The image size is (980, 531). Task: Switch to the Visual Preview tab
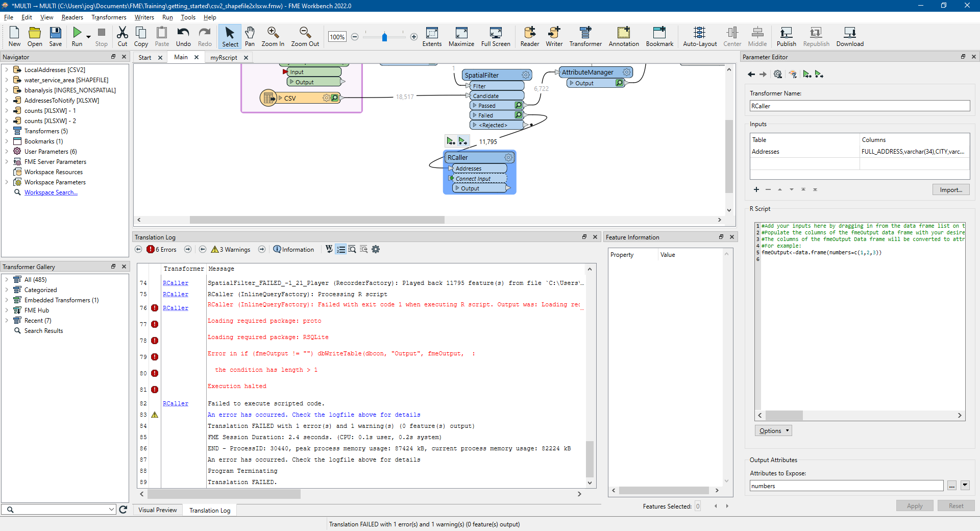coord(157,510)
